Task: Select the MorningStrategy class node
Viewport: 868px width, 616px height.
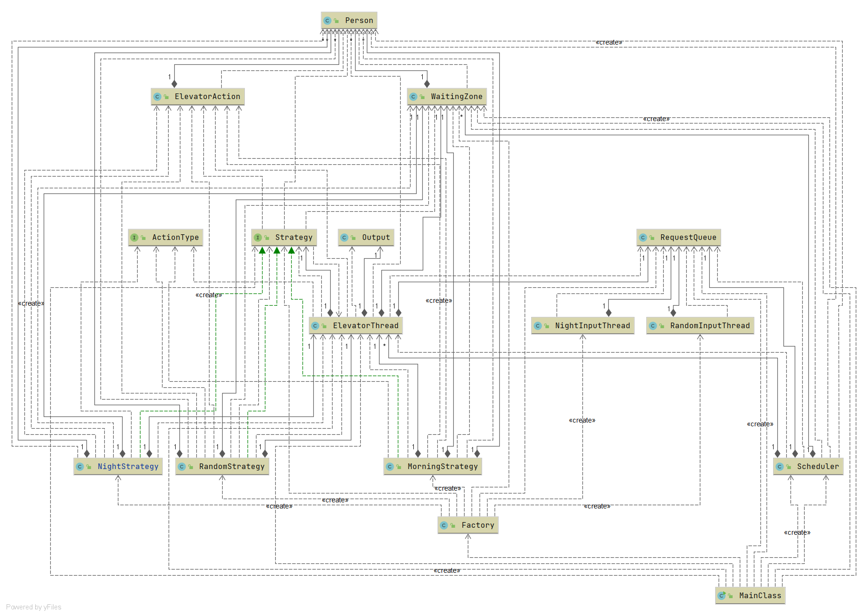Action: pyautogui.click(x=433, y=466)
